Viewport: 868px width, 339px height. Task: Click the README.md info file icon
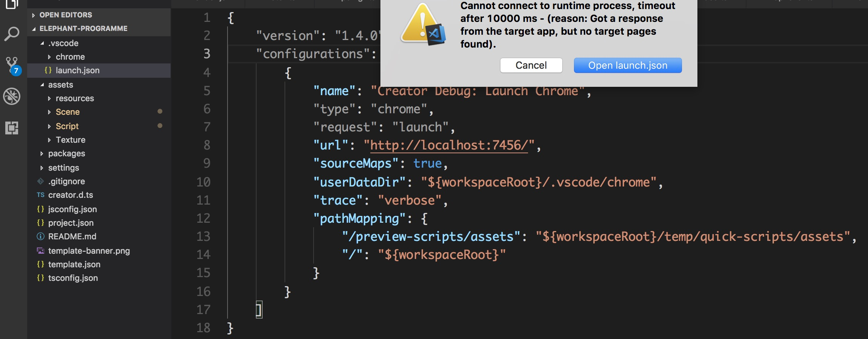point(40,236)
